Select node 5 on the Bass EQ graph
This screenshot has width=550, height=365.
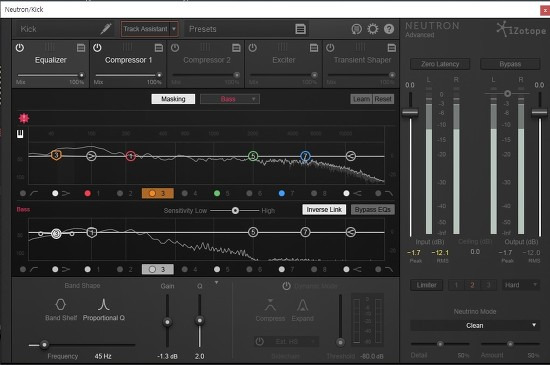tap(253, 232)
